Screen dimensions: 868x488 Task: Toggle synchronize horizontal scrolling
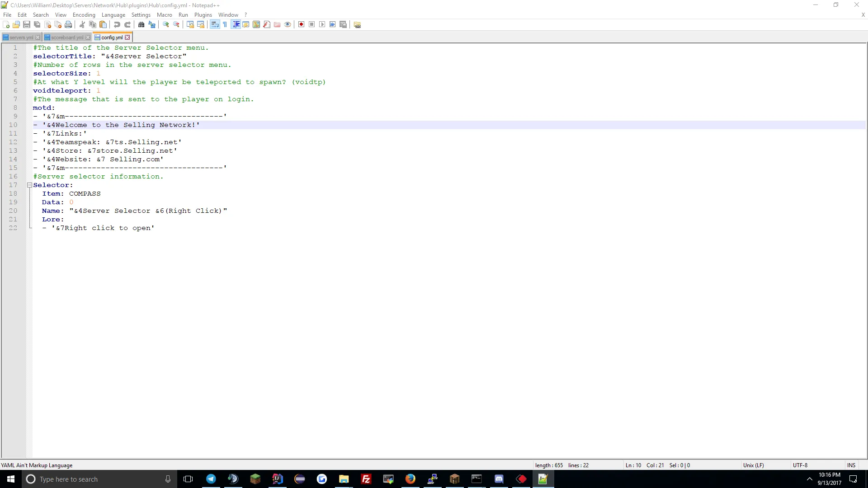click(x=201, y=24)
